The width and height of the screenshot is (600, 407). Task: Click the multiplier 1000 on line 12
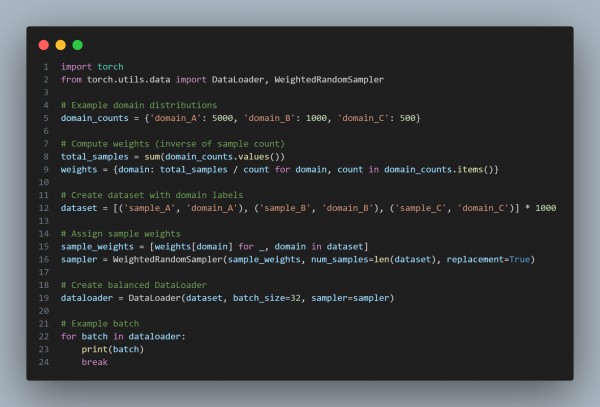coord(546,208)
